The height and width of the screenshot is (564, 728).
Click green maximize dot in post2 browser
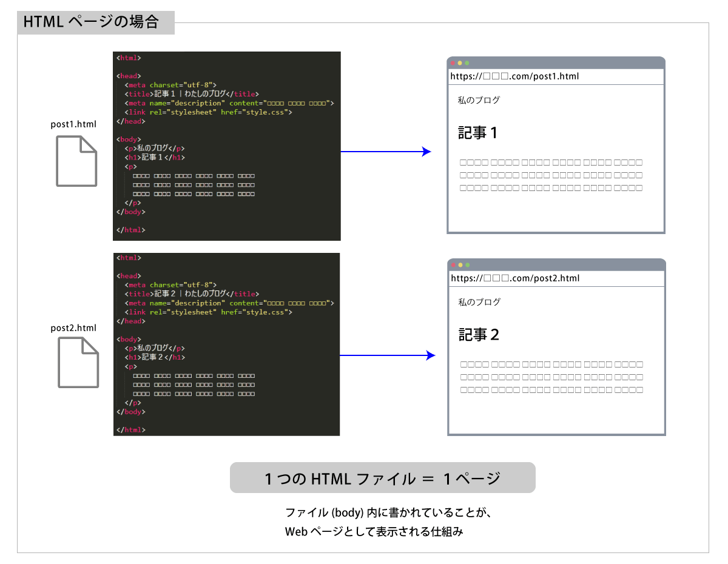coord(468,265)
